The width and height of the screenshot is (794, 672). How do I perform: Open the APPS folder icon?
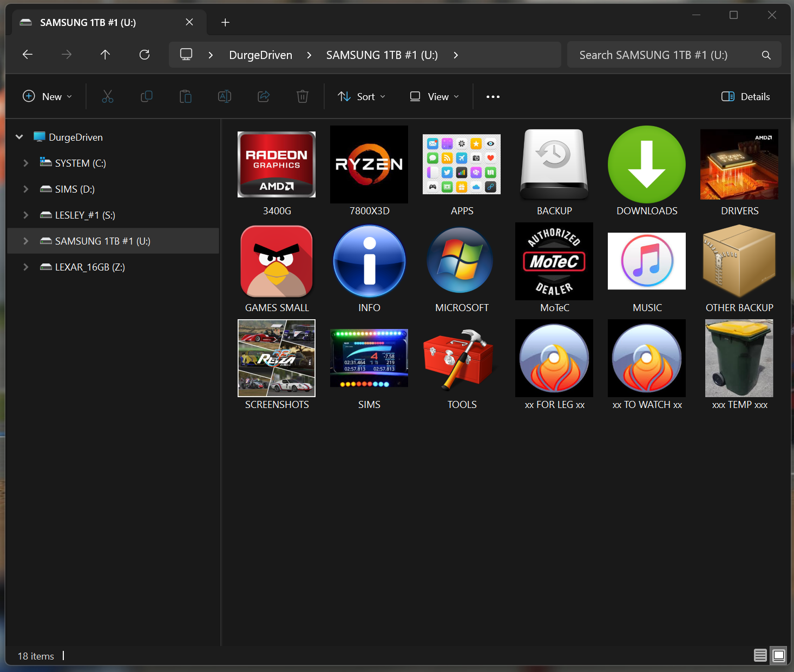tap(462, 164)
